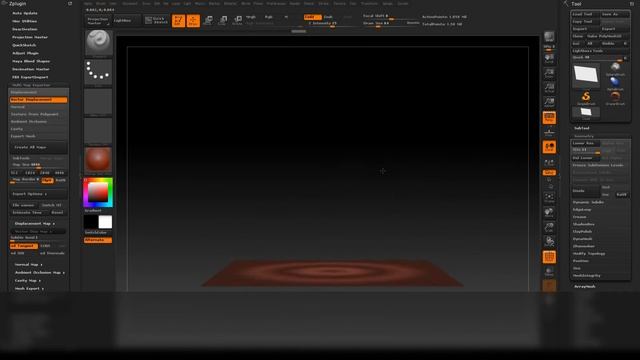Screen dimensions: 640x360
Task: Toggle Vector Displacement map option
Action: coord(38,100)
